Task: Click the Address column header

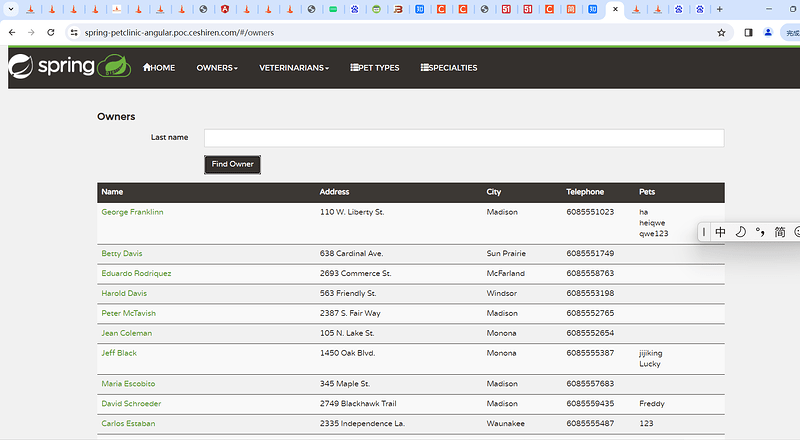Action: pos(334,192)
